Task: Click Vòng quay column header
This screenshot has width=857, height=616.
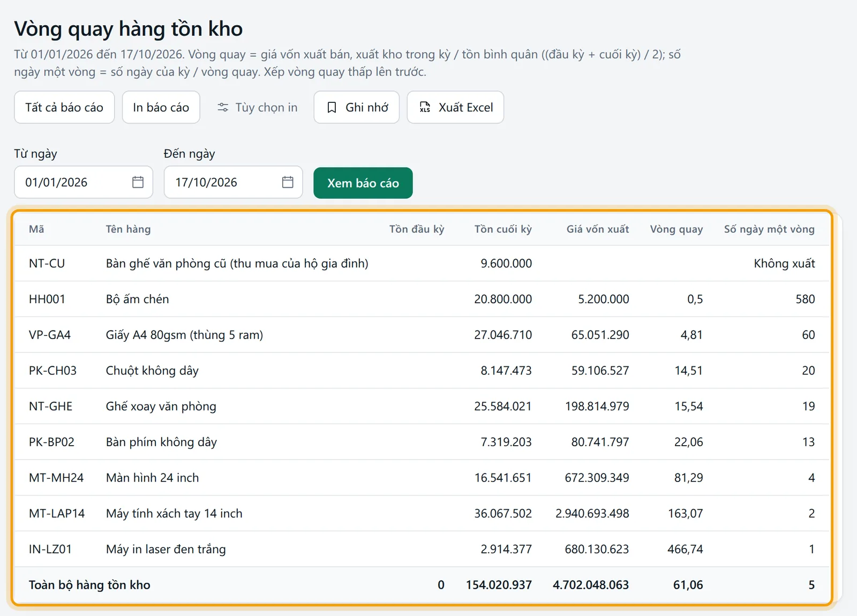Action: pyautogui.click(x=676, y=229)
